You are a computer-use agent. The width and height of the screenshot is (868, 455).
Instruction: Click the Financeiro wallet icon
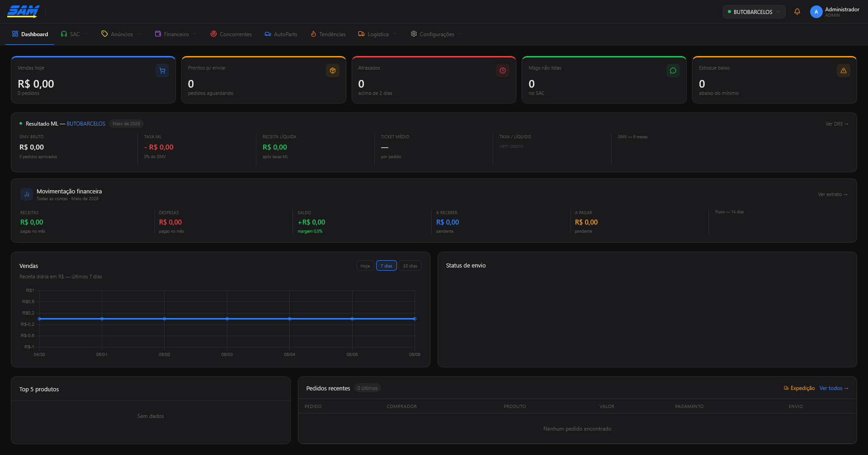coord(158,34)
